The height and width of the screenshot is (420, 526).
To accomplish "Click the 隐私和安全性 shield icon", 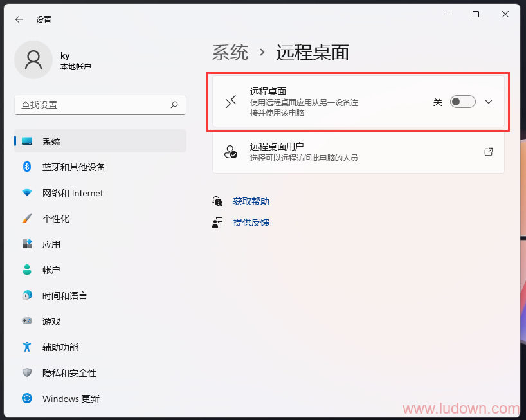I will click(x=27, y=372).
